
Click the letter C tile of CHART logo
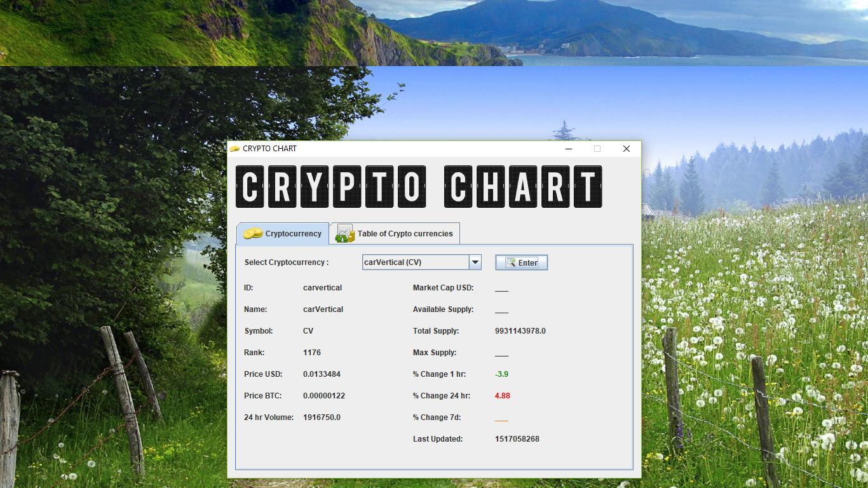[459, 187]
